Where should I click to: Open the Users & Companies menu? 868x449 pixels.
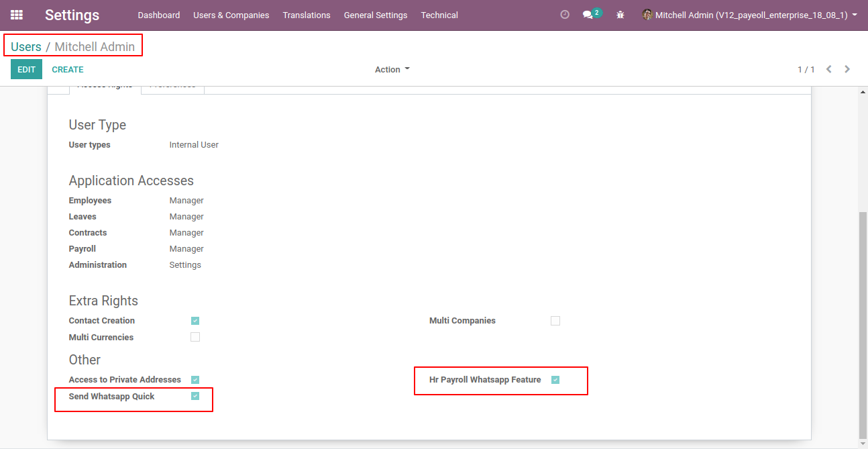(x=231, y=15)
